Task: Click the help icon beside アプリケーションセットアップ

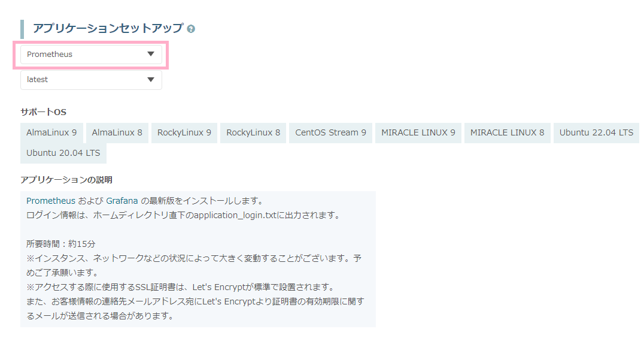Action: coord(191,29)
